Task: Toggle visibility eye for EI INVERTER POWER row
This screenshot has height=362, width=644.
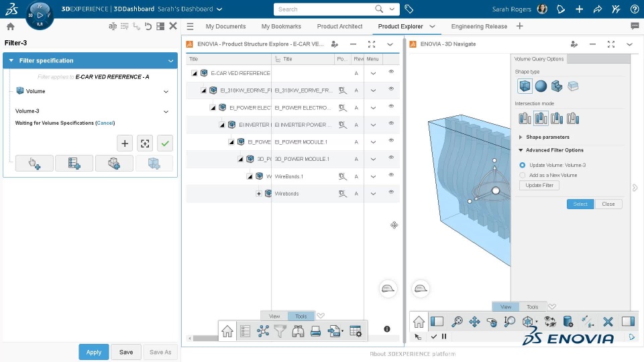Action: (391, 123)
